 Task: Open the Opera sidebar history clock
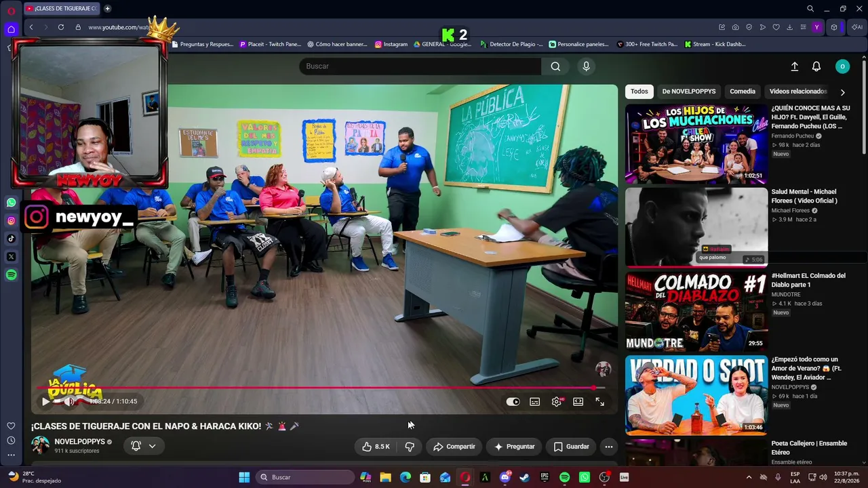click(11, 441)
